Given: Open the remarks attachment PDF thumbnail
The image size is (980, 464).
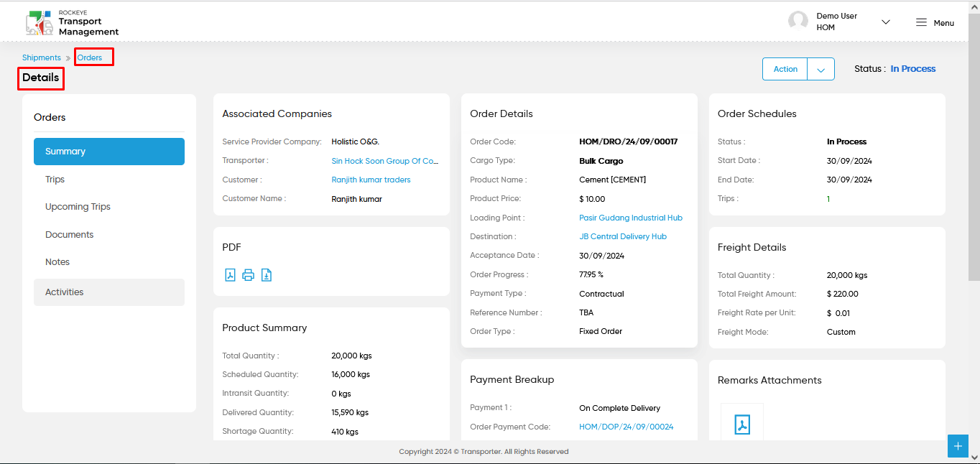Looking at the screenshot, I should point(742,424).
